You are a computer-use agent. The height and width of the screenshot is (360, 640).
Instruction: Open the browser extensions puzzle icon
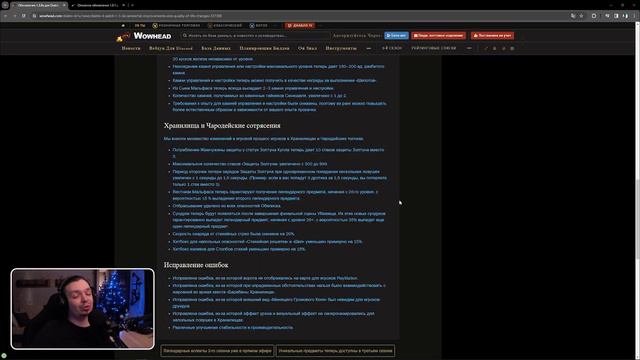coord(594,16)
